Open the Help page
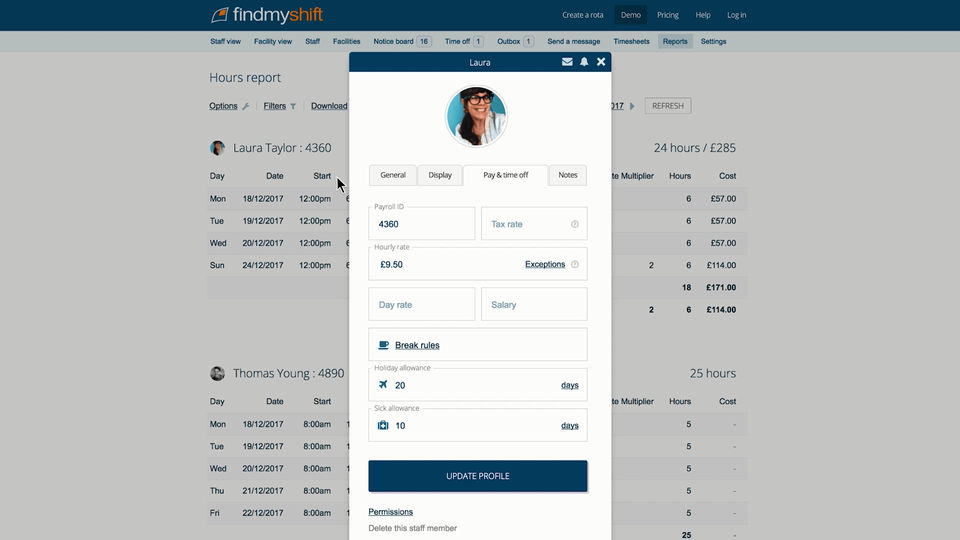This screenshot has width=960, height=540. (x=703, y=15)
